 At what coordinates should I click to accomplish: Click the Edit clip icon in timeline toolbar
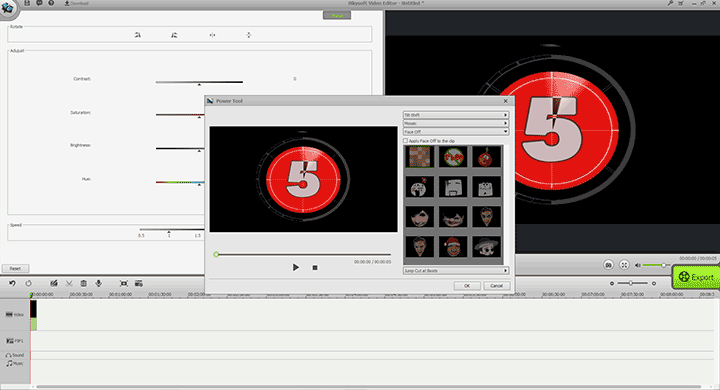click(x=54, y=283)
